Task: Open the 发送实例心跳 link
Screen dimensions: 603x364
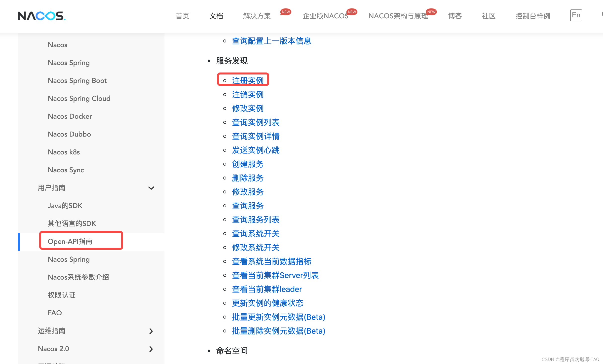Action: [x=256, y=150]
